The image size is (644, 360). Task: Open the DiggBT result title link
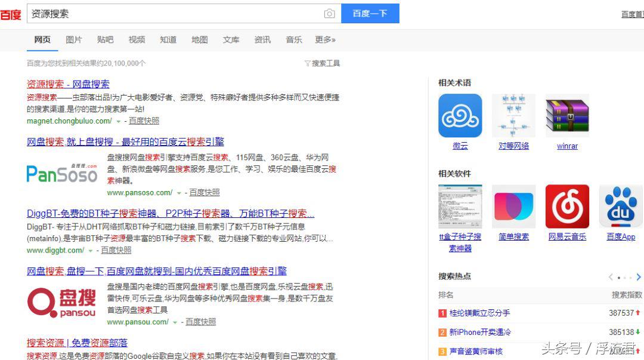tap(171, 214)
